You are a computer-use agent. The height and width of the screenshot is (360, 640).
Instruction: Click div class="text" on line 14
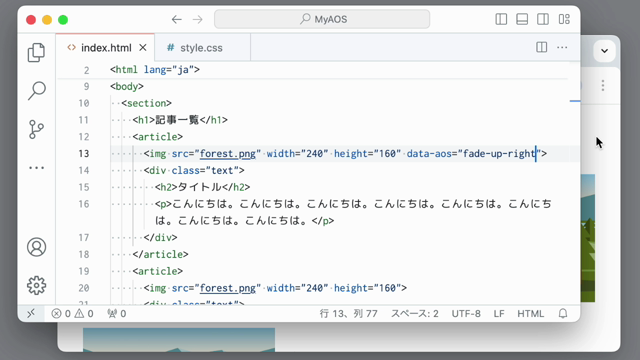click(x=194, y=170)
